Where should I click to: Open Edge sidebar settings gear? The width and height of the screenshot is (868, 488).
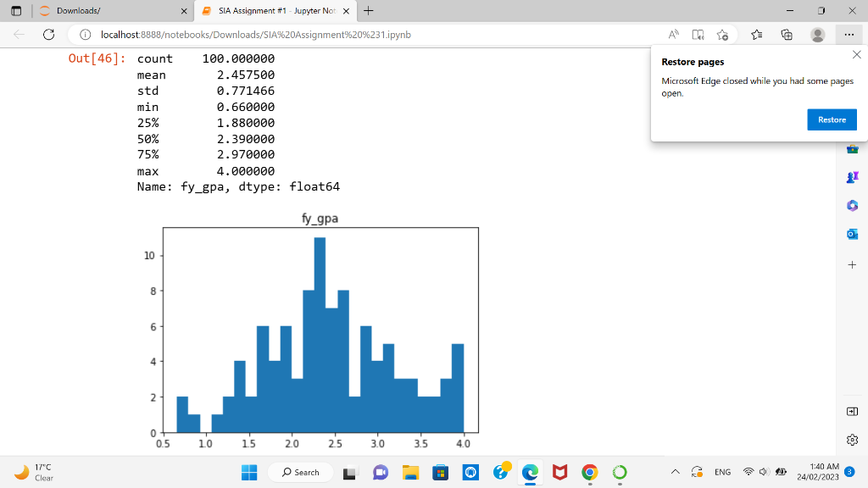[852, 440]
